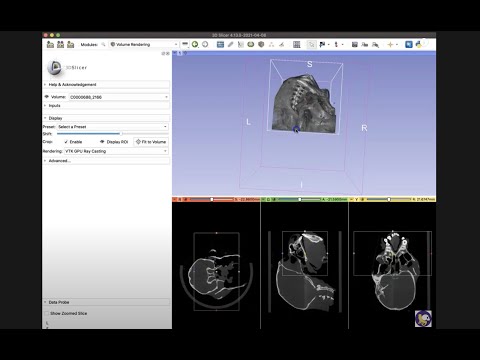Click the red slice R label
480x360 pixels.
[x=180, y=199]
